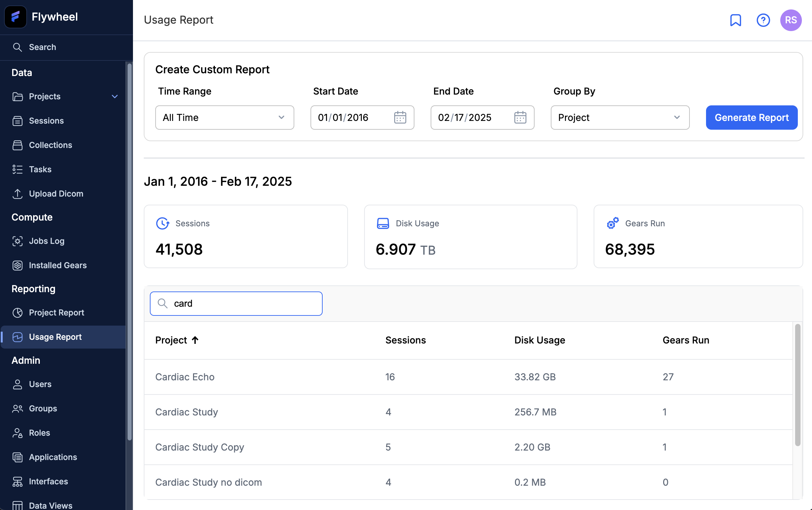Open help via question mark icon

[x=763, y=20]
